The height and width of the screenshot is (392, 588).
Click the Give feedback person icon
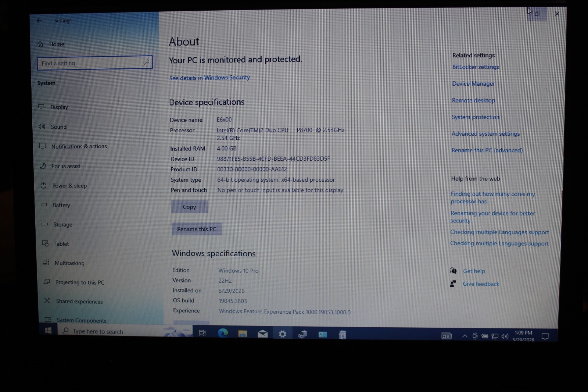pos(453,284)
